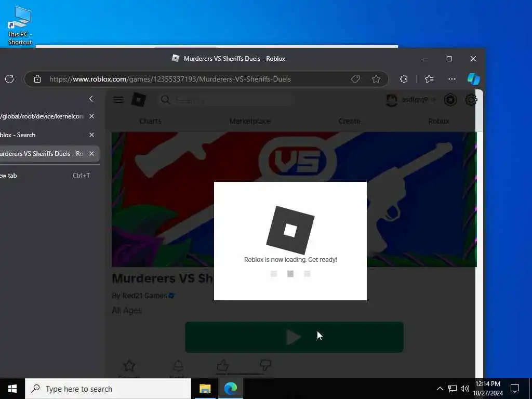Favorite the game with the star icon
The height and width of the screenshot is (399, 532).
click(x=129, y=366)
